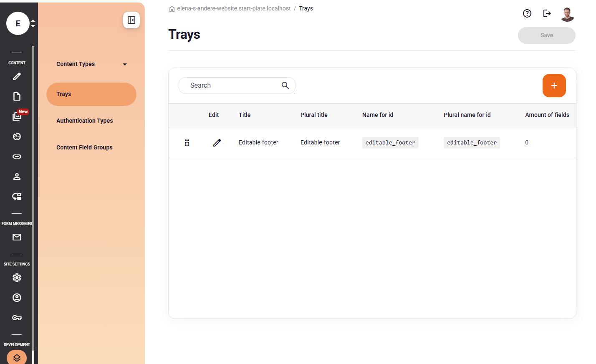Edit the Editable footer tray
This screenshot has height=364, width=596.
click(x=217, y=143)
